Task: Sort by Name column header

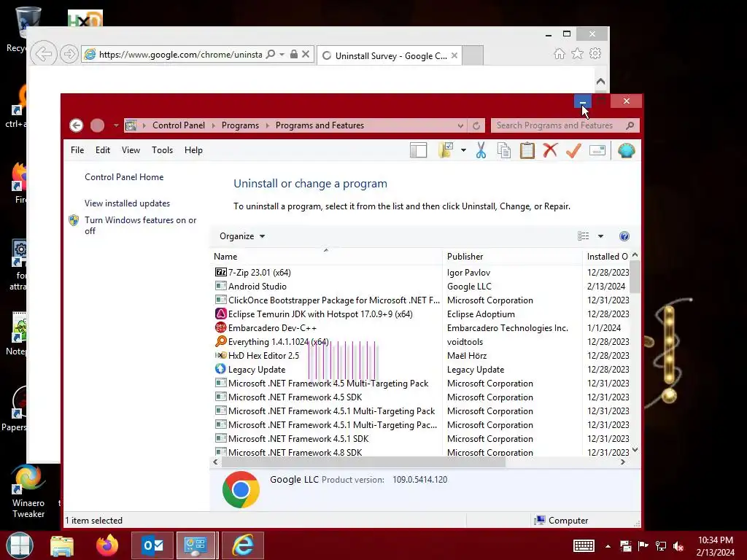Action: [x=326, y=257]
